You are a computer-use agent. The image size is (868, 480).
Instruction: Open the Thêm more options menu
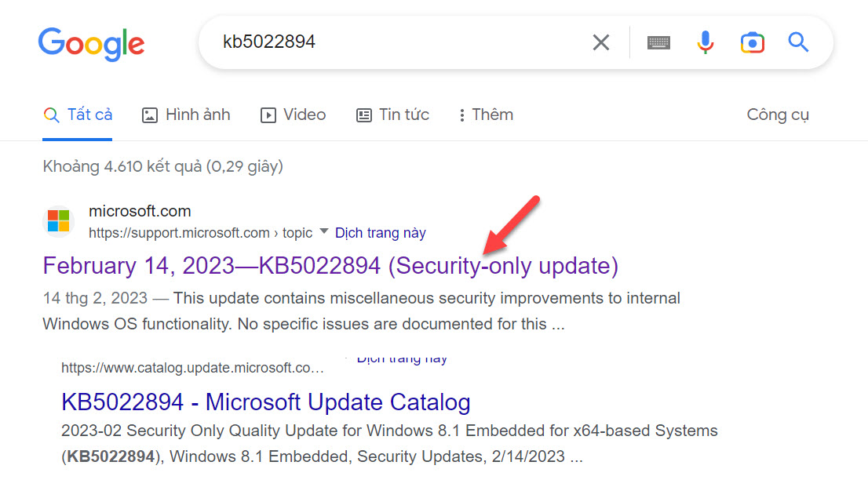pyautogui.click(x=486, y=115)
